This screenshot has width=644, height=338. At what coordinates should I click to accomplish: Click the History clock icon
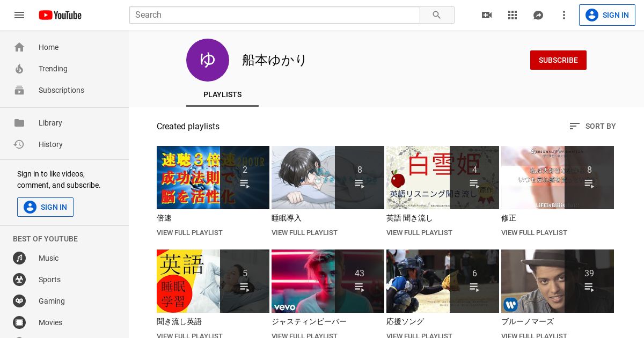[19, 144]
